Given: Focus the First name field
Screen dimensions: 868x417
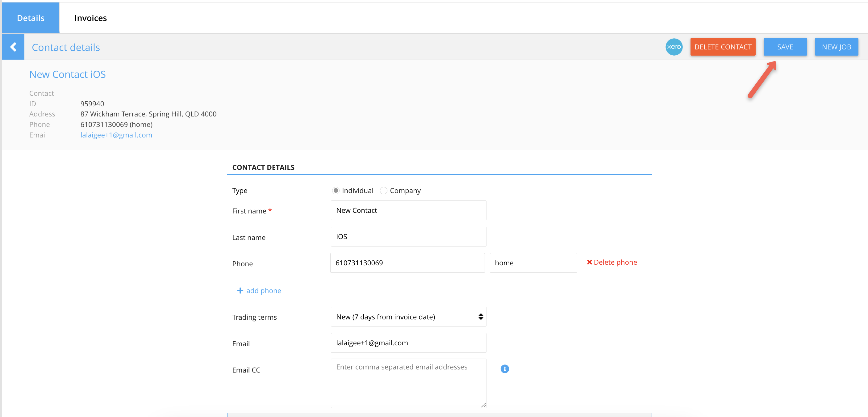Looking at the screenshot, I should click(x=408, y=210).
